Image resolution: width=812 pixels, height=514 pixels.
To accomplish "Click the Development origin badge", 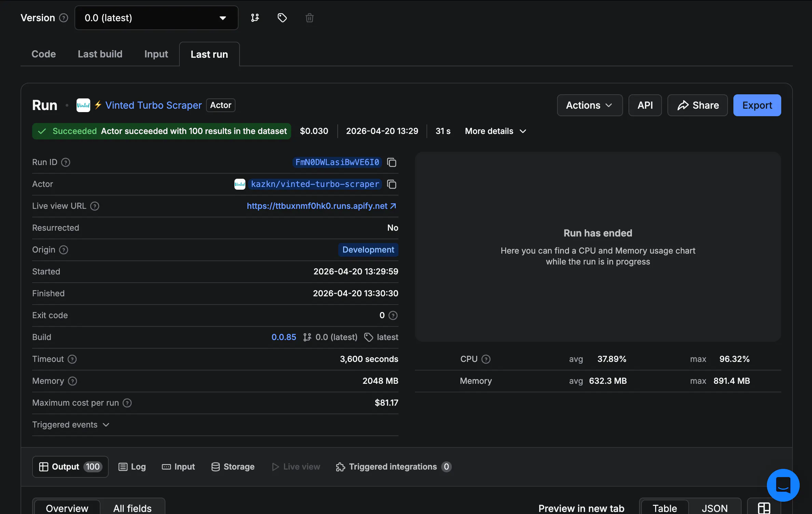I will (368, 250).
